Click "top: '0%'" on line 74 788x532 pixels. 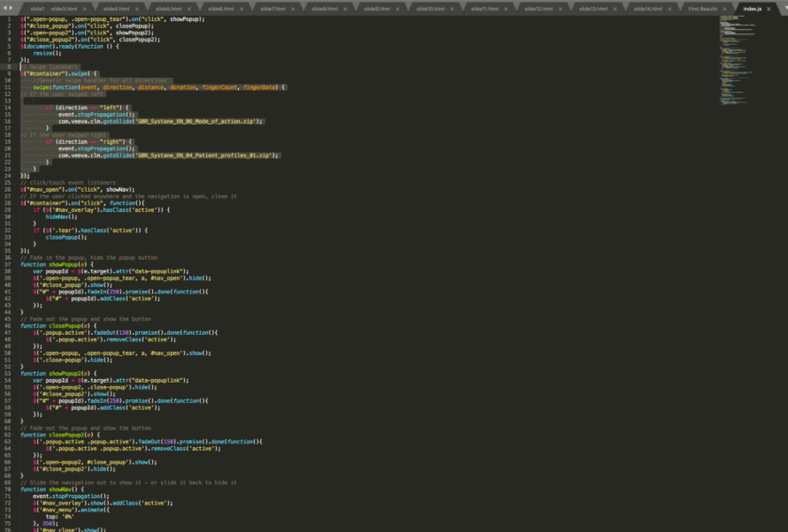[60, 516]
